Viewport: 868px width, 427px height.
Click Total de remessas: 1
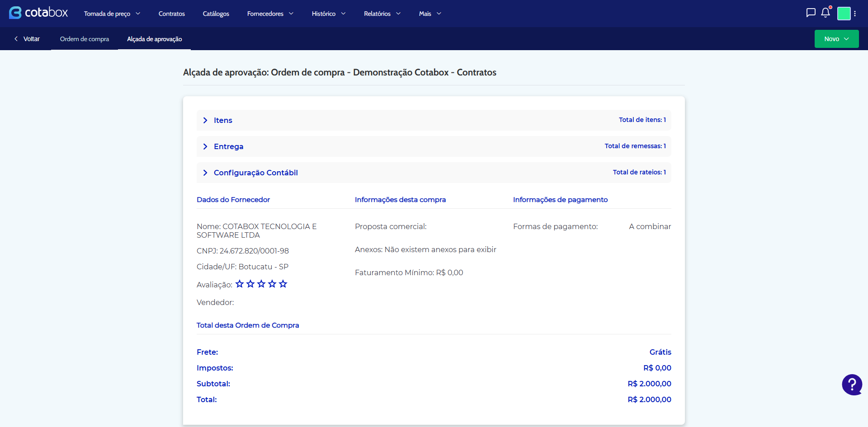click(x=635, y=146)
